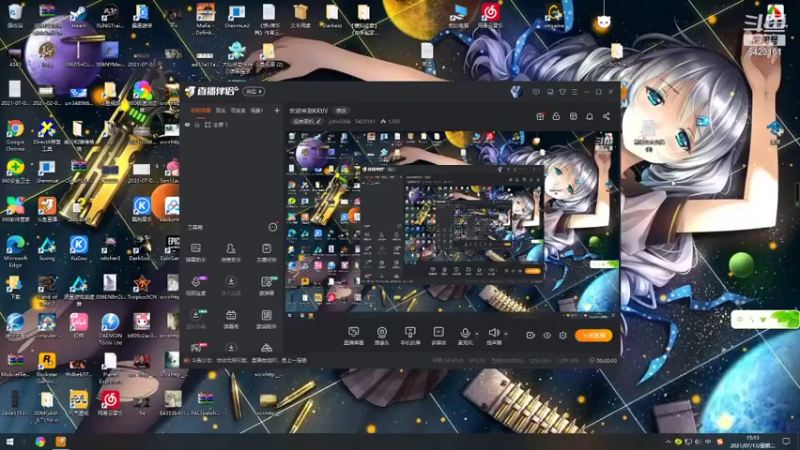The image size is (800, 450).
Task: Open the danmaku assistant tool in toolbox
Action: point(196,253)
